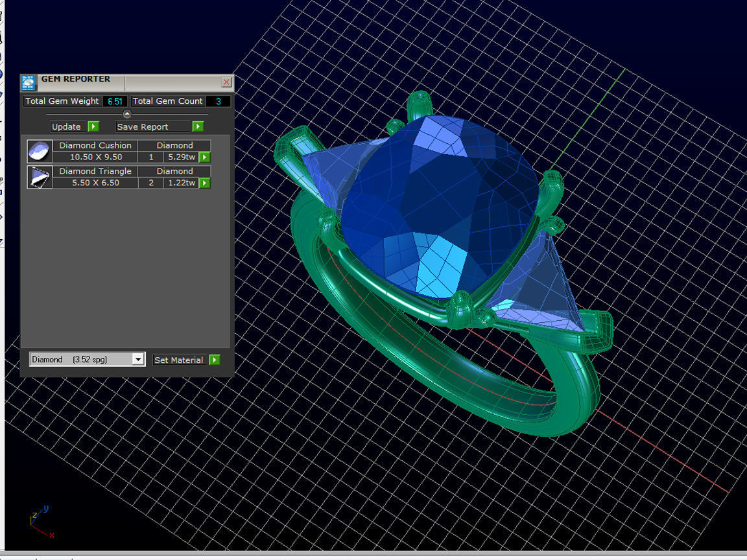Click the green arrow beside Set Material
747x560 pixels.
215,360
